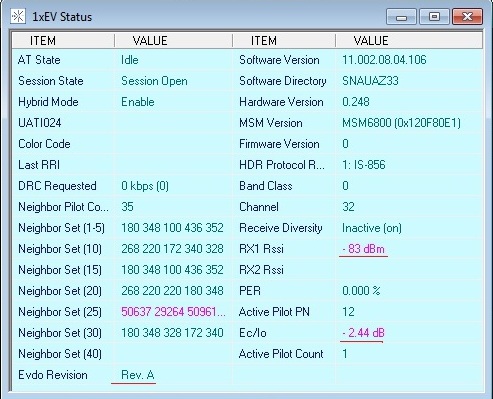Image resolution: width=493 pixels, height=399 pixels.
Task: Close the 1xEV Status window
Action: [x=467, y=17]
